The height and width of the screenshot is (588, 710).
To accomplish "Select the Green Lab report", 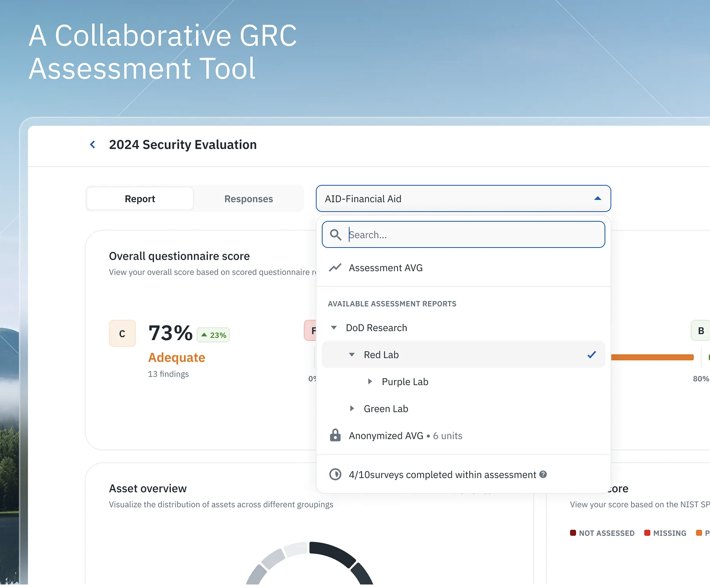I will coord(463,408).
